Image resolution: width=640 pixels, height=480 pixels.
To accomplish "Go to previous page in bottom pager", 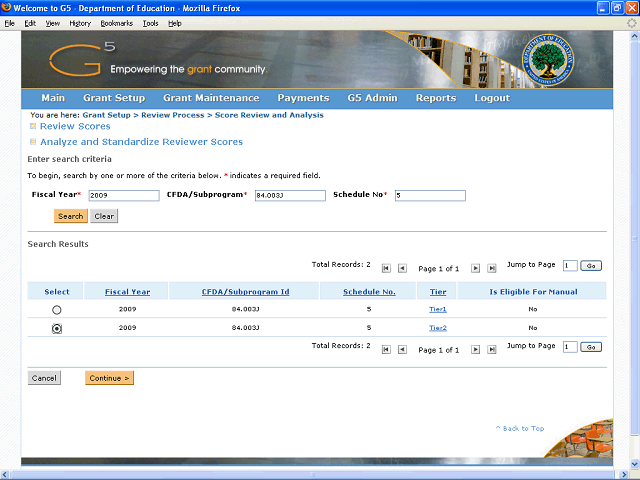I will click(x=402, y=349).
